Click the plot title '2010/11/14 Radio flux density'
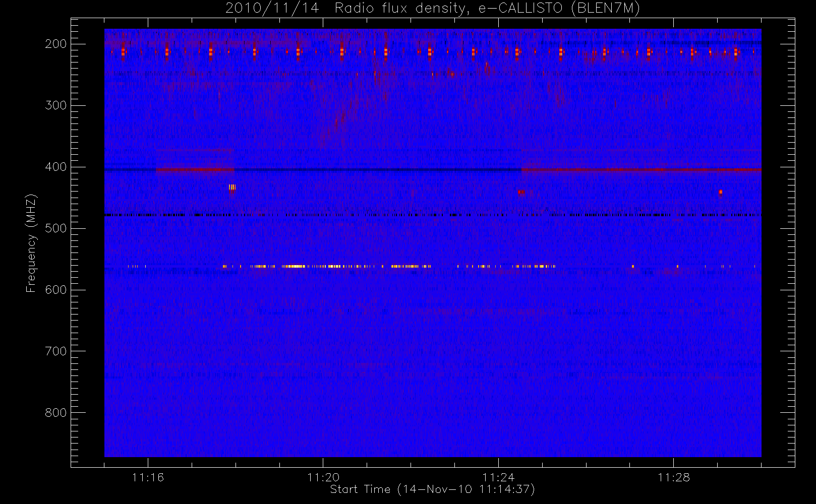 [x=433, y=8]
